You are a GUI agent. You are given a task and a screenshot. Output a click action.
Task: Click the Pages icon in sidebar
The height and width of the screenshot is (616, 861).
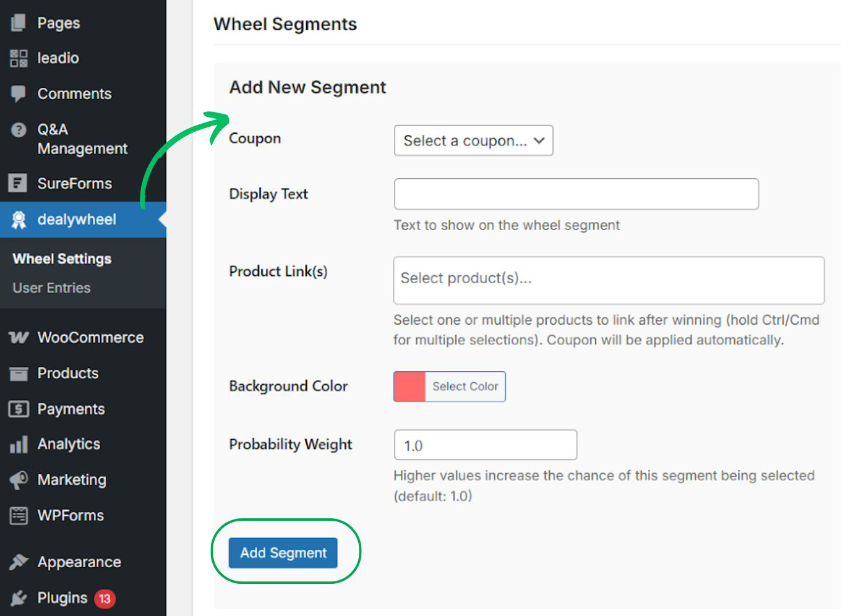(x=19, y=23)
